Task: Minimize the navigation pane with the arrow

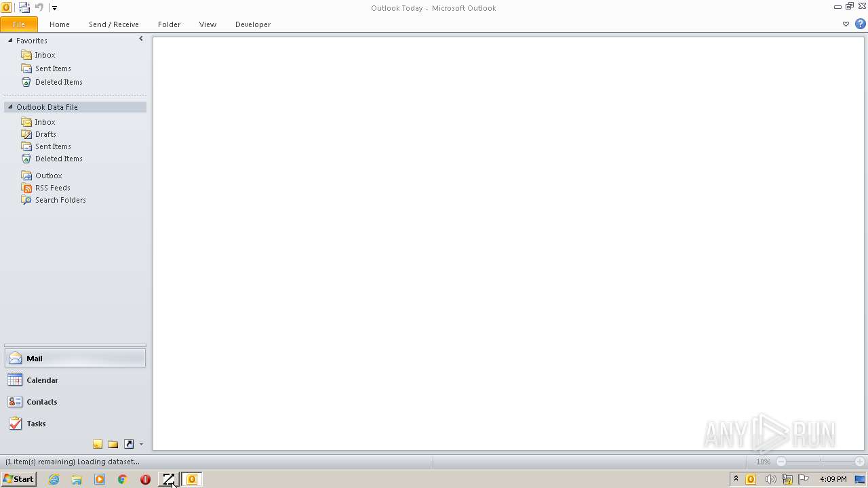Action: point(141,39)
